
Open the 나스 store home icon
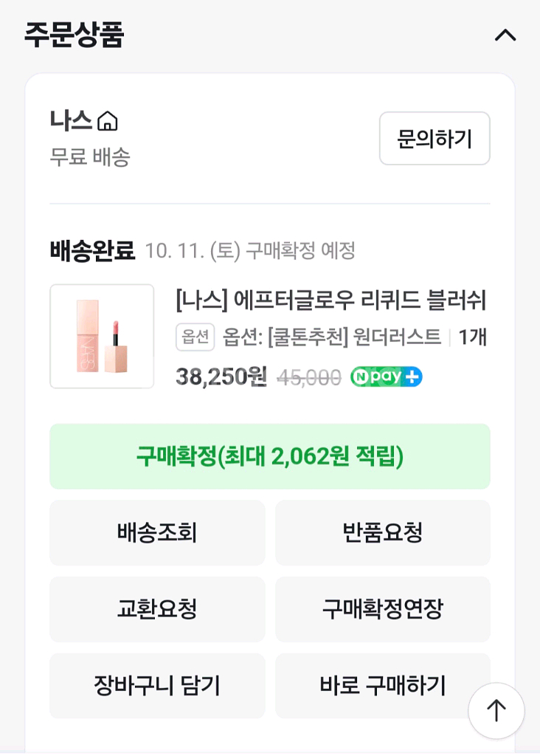click(108, 121)
